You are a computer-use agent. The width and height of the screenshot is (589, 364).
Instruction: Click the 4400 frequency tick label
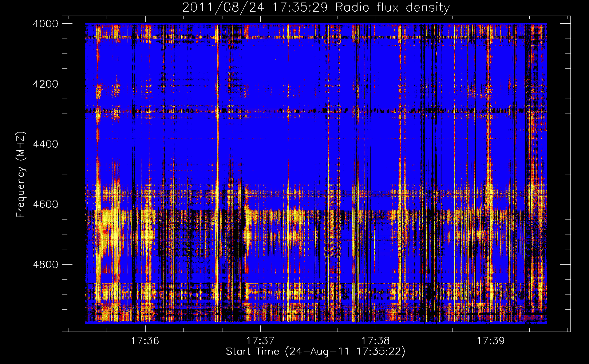pyautogui.click(x=46, y=144)
